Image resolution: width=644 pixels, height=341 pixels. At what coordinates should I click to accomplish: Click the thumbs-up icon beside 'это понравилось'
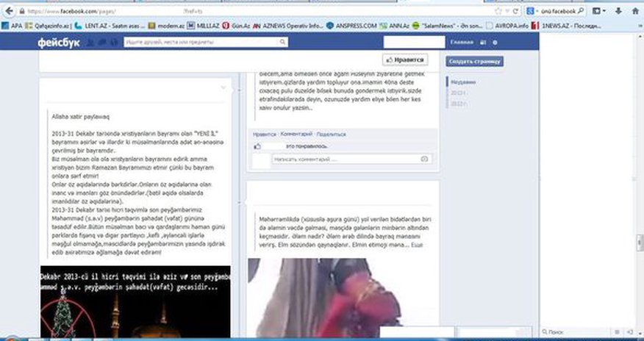[257, 146]
